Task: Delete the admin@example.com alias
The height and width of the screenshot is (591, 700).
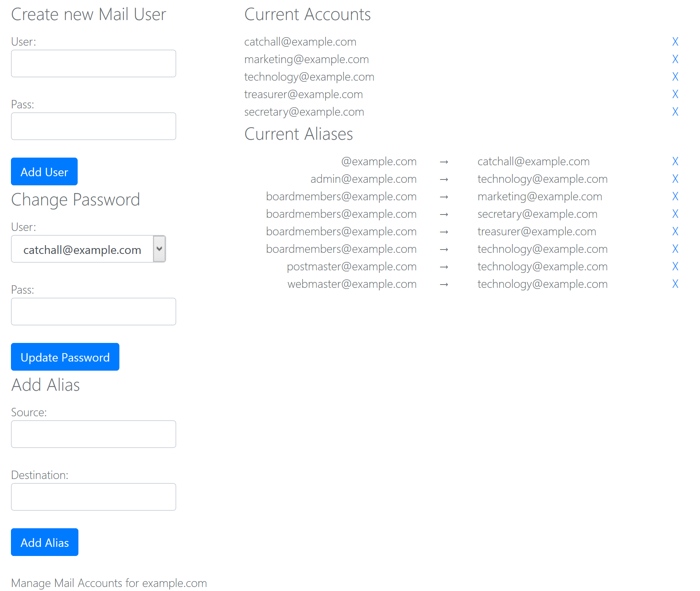Action: pyautogui.click(x=675, y=179)
